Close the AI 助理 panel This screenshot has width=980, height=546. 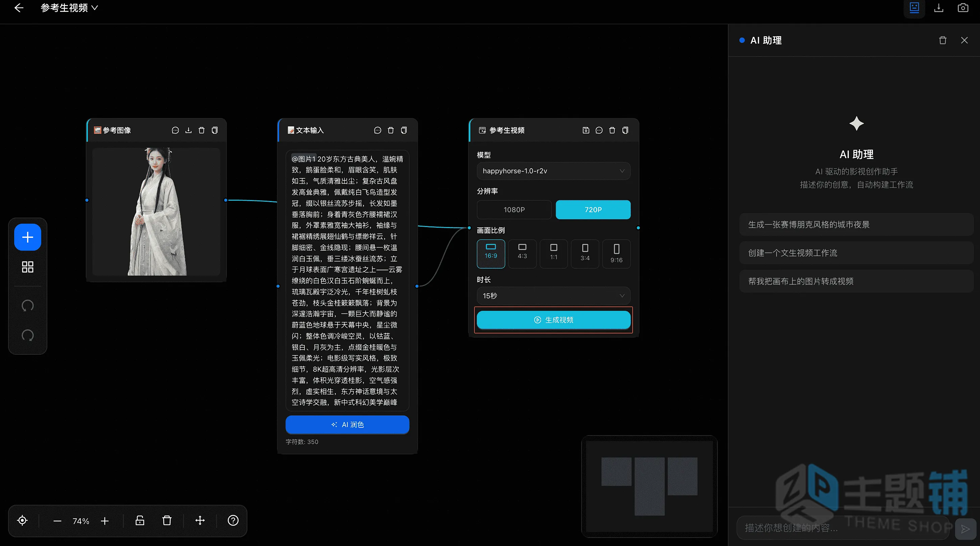click(964, 40)
